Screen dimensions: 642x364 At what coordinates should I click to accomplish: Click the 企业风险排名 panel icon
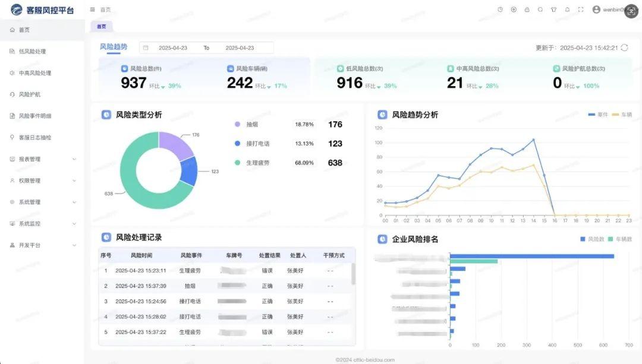click(382, 239)
